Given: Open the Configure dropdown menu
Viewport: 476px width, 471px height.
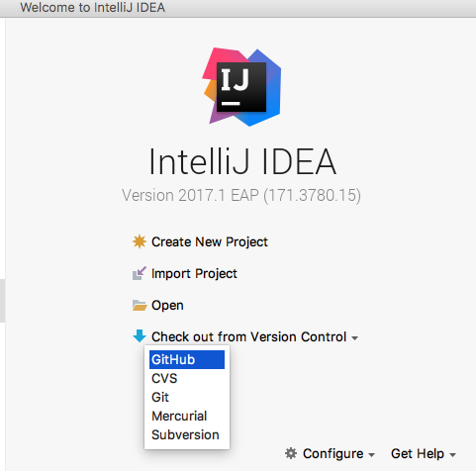Looking at the screenshot, I should [x=333, y=454].
